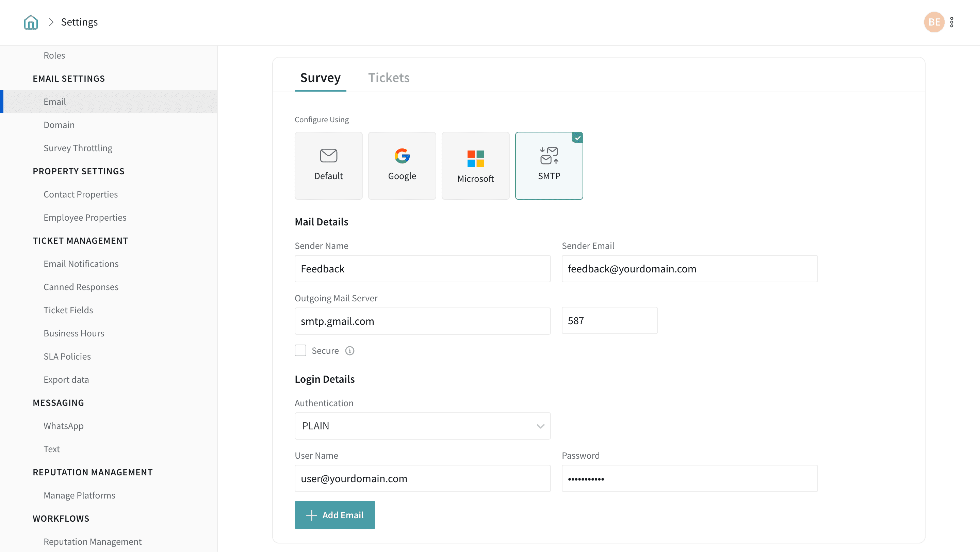Viewport: 980px width, 553px height.
Task: Go to Canned Responses in sidebar
Action: [x=81, y=287]
